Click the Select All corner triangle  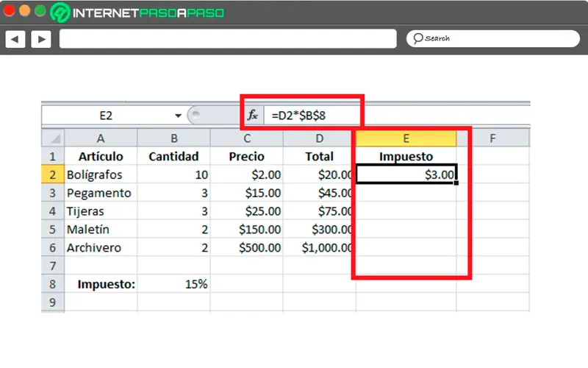pos(53,138)
